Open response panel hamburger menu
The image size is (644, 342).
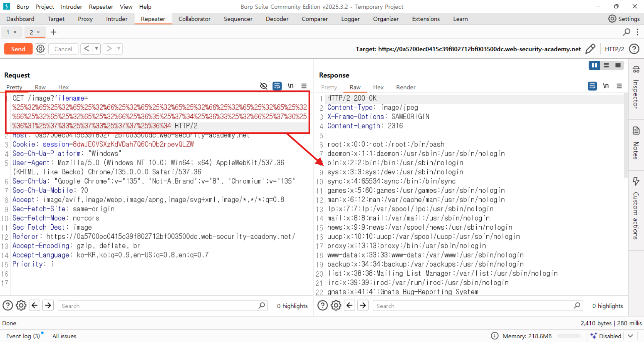(x=619, y=86)
